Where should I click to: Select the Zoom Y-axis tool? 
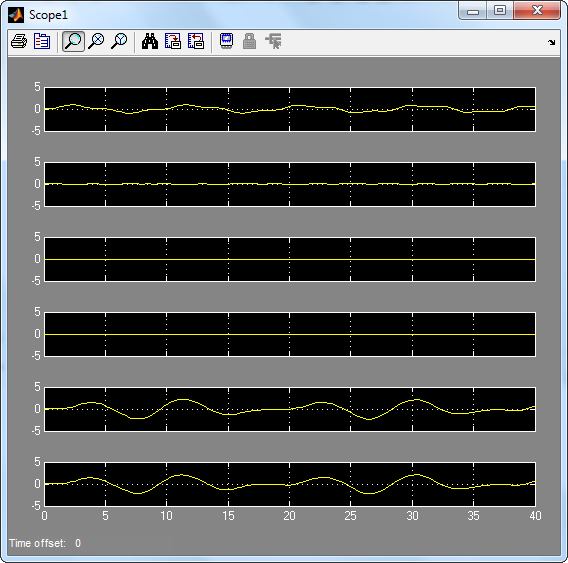pos(119,41)
